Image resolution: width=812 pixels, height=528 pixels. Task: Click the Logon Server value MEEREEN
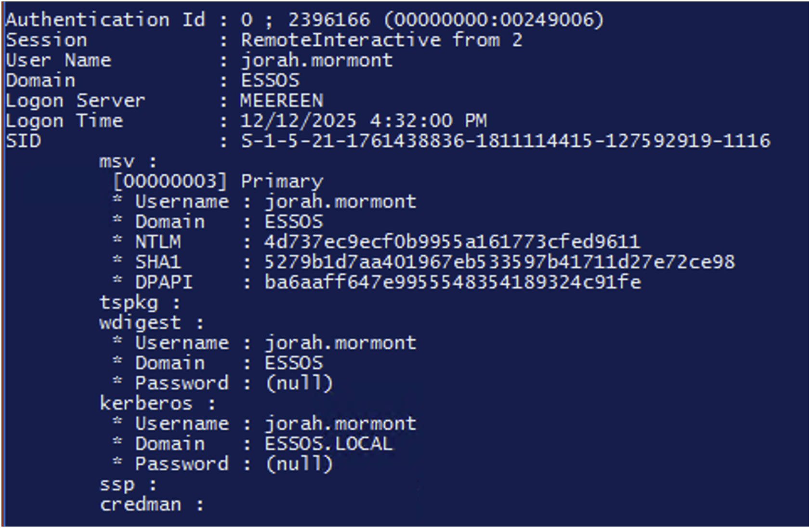(282, 101)
